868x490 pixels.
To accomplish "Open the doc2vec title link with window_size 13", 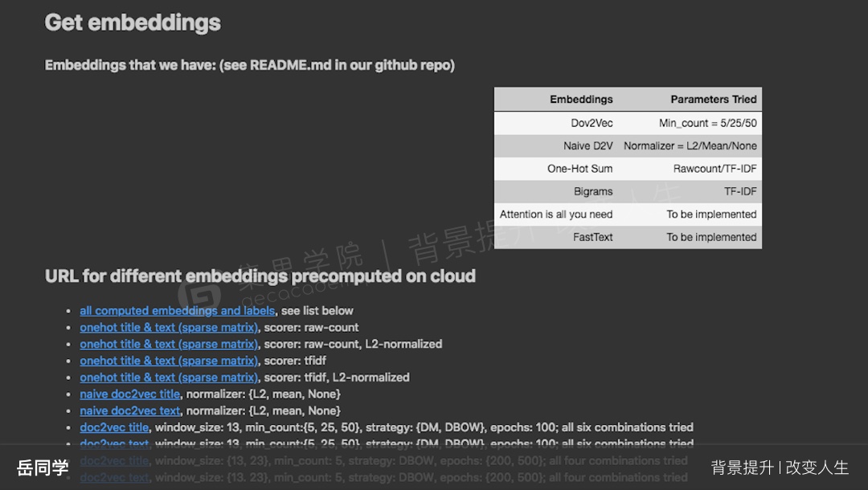I will (114, 427).
